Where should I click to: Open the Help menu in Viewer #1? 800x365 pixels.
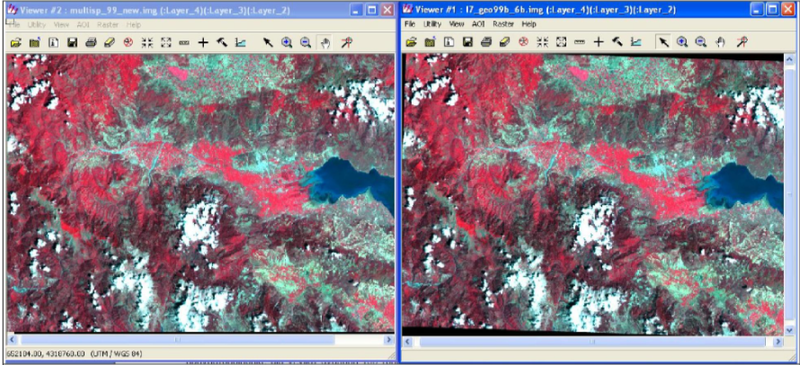(x=529, y=24)
